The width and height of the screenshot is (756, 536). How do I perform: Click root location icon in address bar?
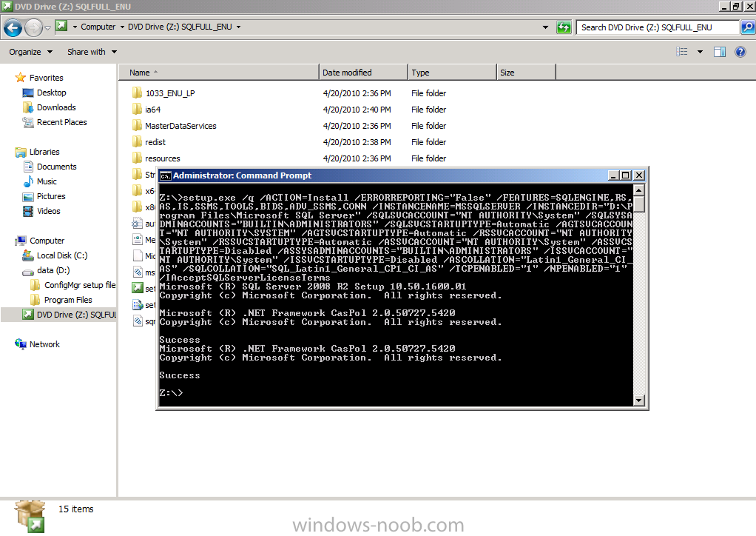[x=61, y=26]
